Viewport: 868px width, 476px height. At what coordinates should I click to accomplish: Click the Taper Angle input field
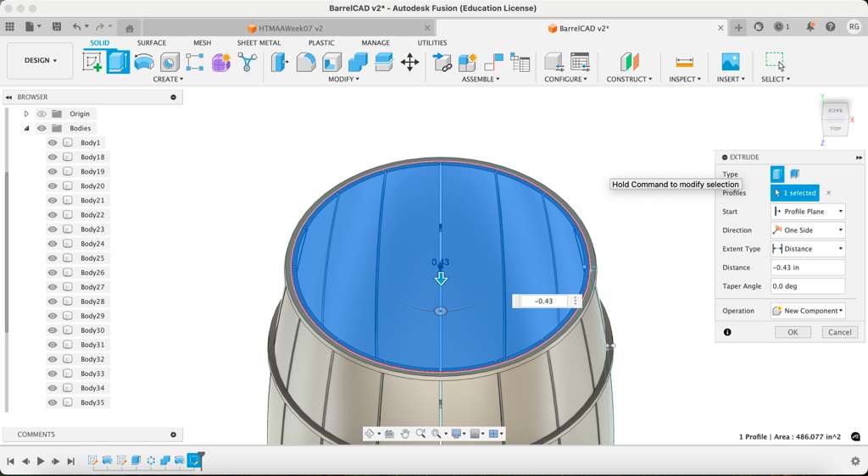tap(807, 286)
